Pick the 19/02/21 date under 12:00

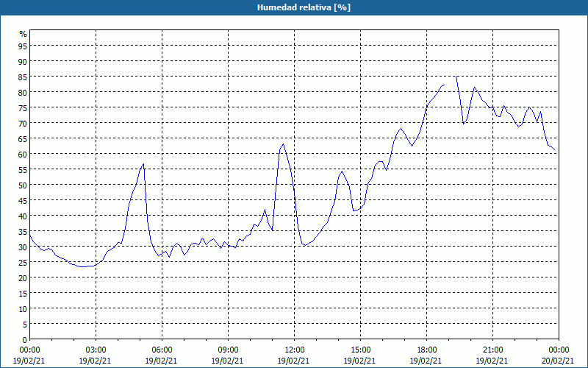click(293, 361)
